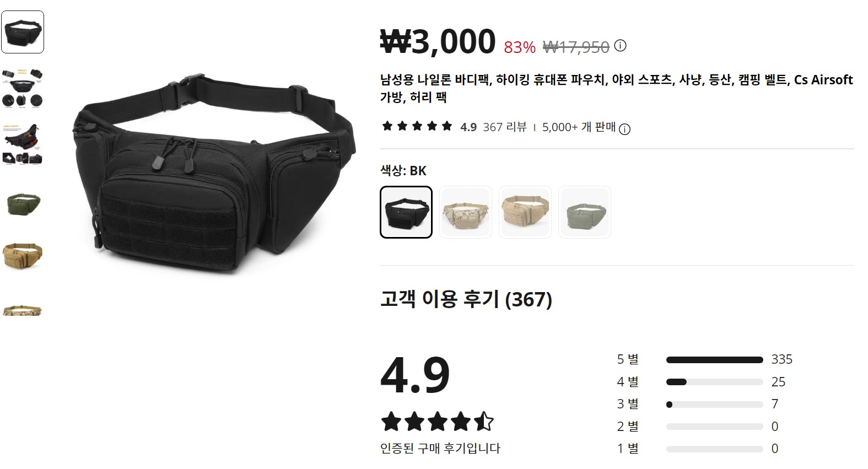Open the first black bag thumbnail
The image size is (868, 469).
click(x=23, y=32)
